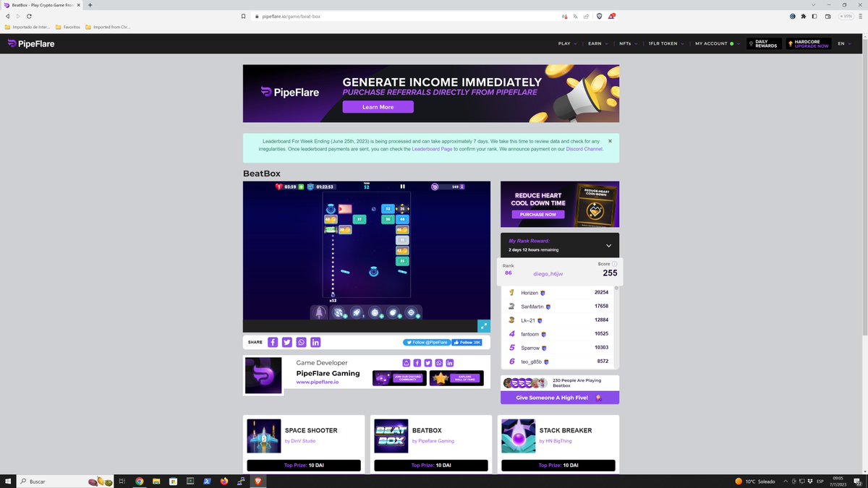The width and height of the screenshot is (868, 488).
Task: Click Explore Wall of Fame banner
Action: (x=456, y=378)
